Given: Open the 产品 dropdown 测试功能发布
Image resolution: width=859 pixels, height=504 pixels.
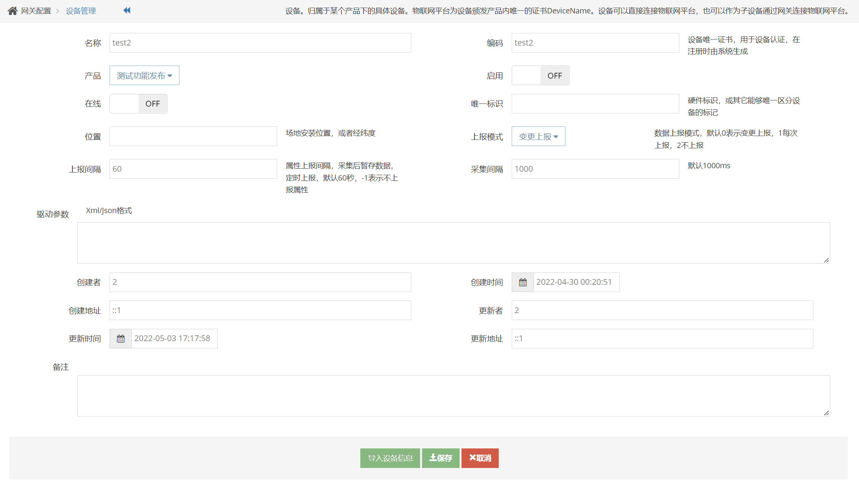Looking at the screenshot, I should click(x=144, y=76).
